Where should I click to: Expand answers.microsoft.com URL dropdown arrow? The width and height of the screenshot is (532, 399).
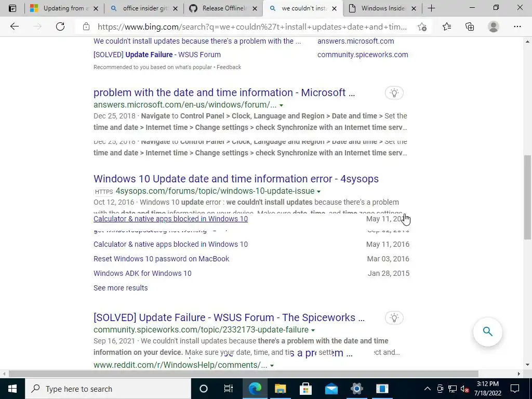pos(281,105)
